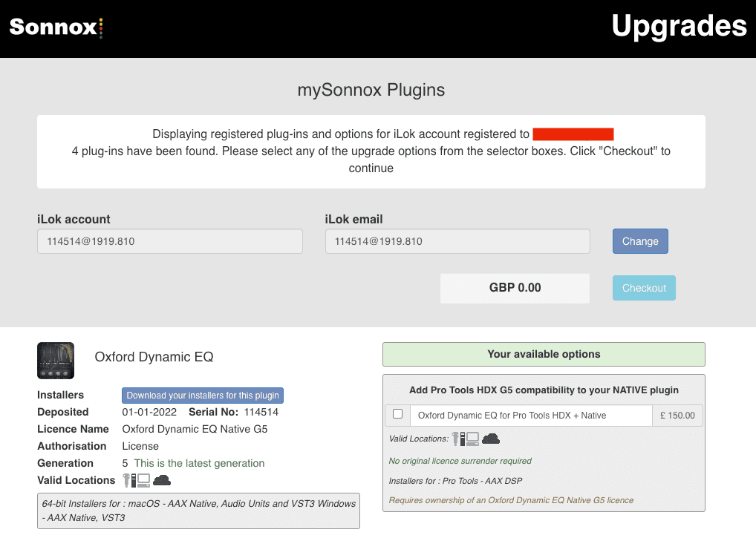Click the Oxford Dynamic EQ for Pro Tools HDX + Native label
The height and width of the screenshot is (538, 756).
pos(512,416)
